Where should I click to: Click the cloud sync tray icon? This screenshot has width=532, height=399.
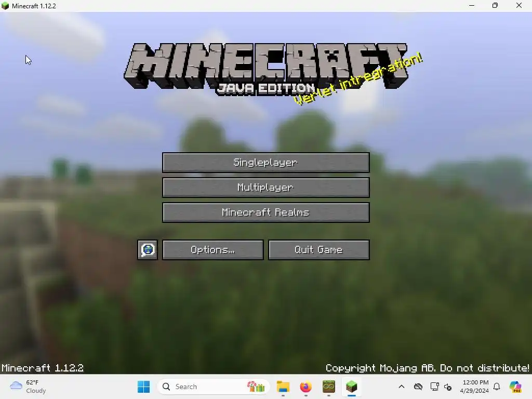[x=418, y=387]
